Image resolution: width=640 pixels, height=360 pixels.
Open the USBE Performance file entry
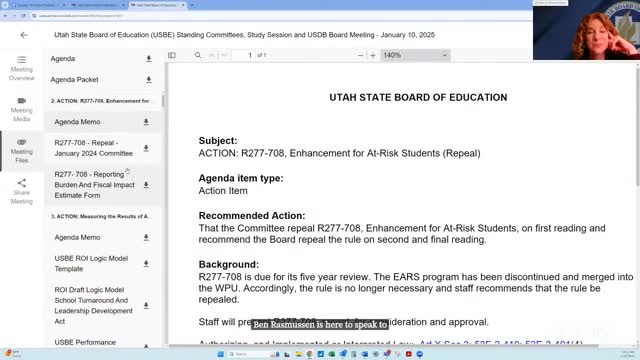click(85, 342)
